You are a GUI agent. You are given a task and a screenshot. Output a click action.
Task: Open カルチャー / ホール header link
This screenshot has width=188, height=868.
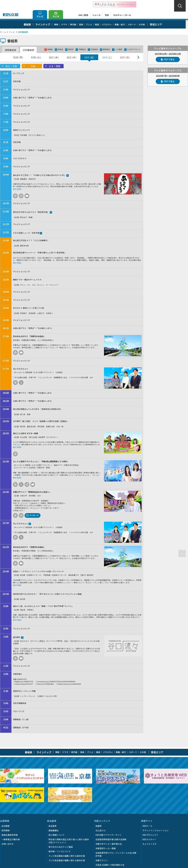tap(122, 15)
